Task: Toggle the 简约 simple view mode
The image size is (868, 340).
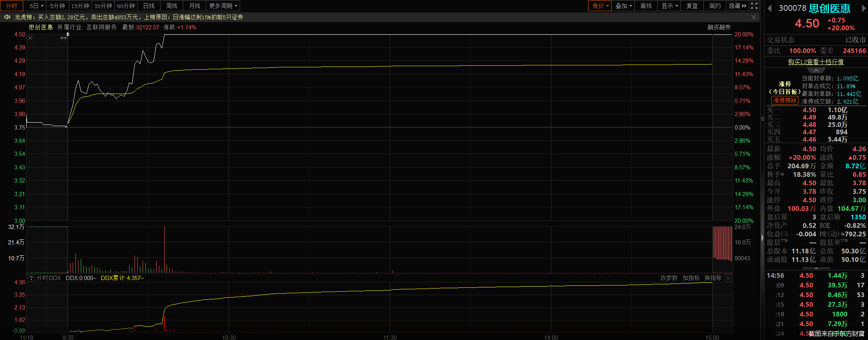Action: [715, 6]
